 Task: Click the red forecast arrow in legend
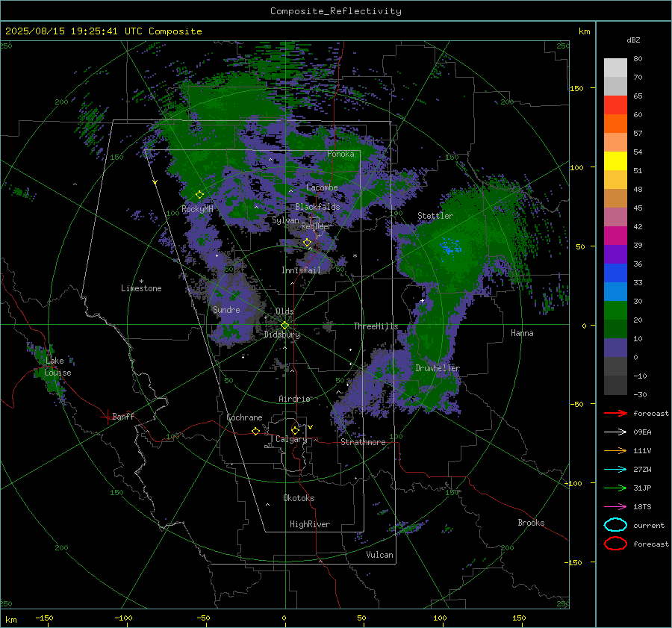point(615,413)
